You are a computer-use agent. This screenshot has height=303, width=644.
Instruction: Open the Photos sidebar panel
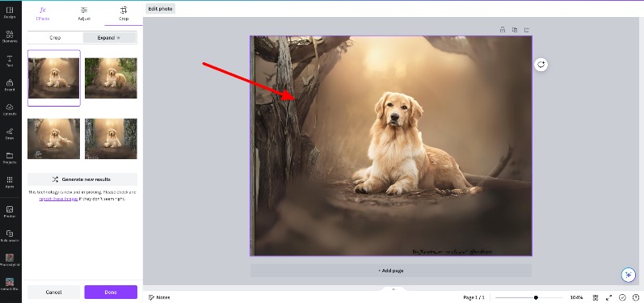point(10,212)
